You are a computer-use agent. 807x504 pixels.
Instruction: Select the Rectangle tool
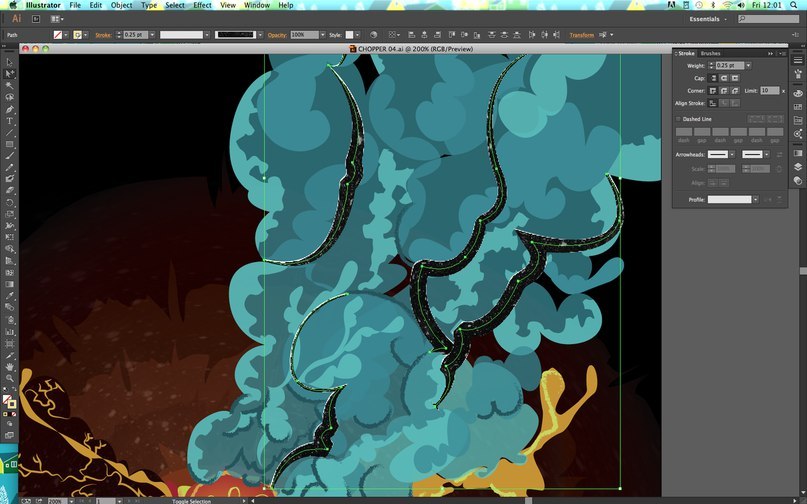click(9, 144)
